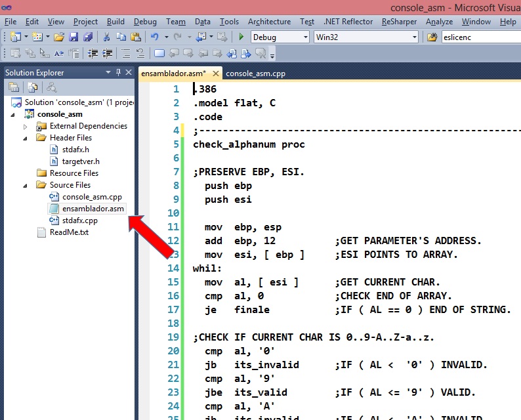Viewport: 521px width, 420px height.
Task: Click the Open File folder icon
Action: tap(59, 37)
